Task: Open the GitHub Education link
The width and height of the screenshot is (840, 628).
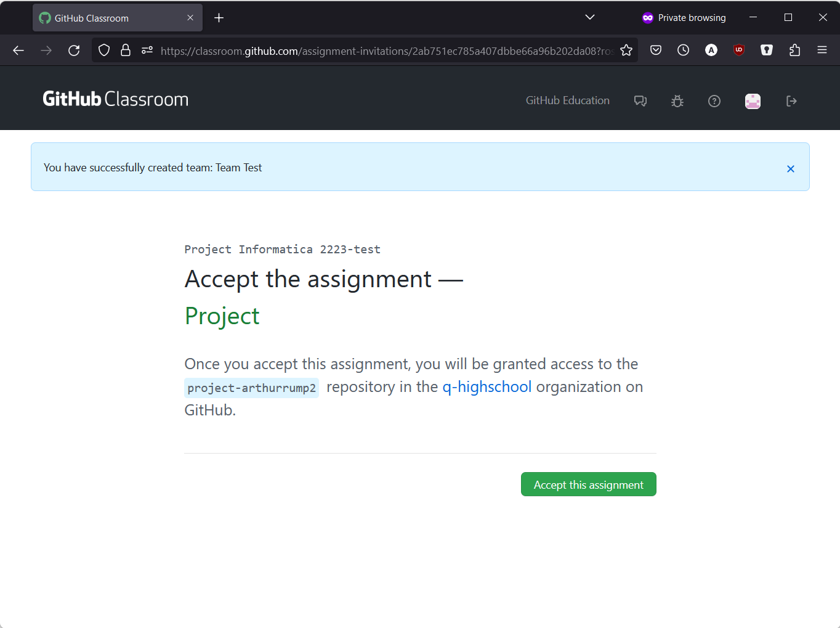Action: coord(567,100)
